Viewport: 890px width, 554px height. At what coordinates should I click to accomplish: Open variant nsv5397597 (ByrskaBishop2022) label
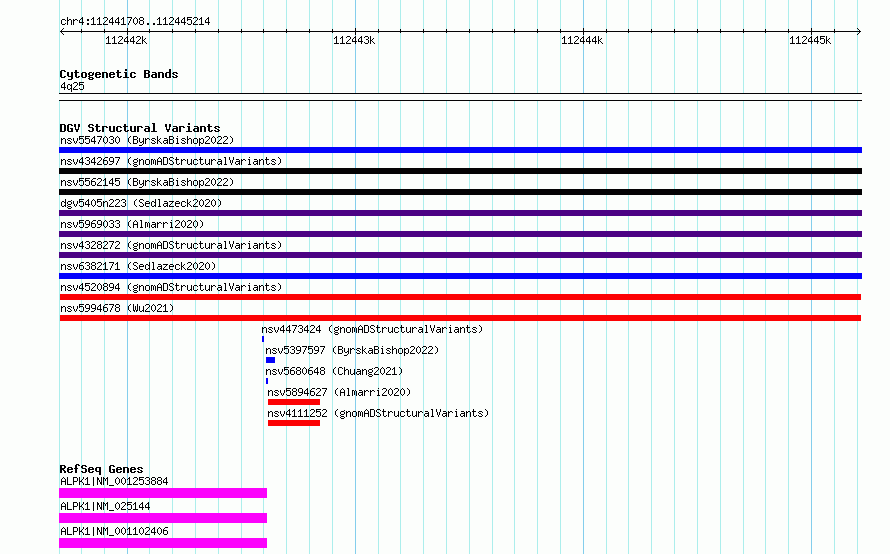tap(352, 350)
